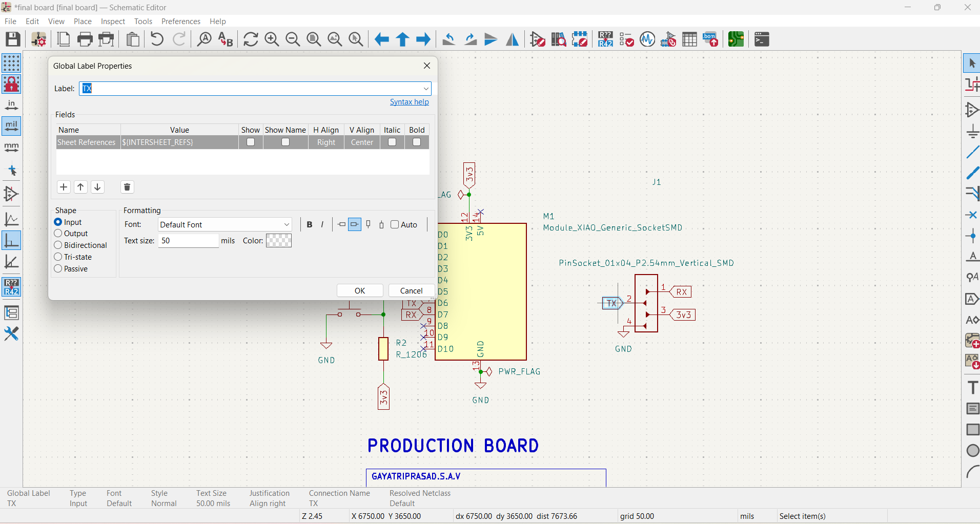Open the H Align Right cell
This screenshot has width=980, height=524.
click(x=326, y=142)
